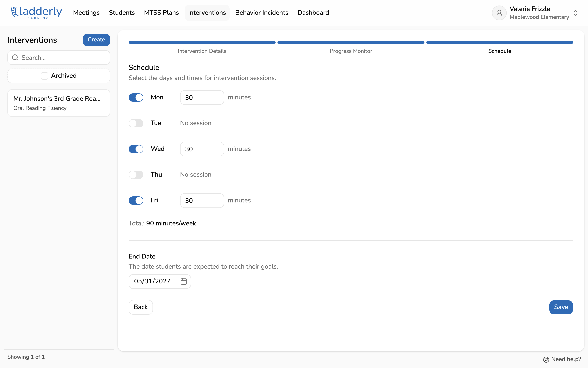Select the Interventions nav item

(207, 13)
